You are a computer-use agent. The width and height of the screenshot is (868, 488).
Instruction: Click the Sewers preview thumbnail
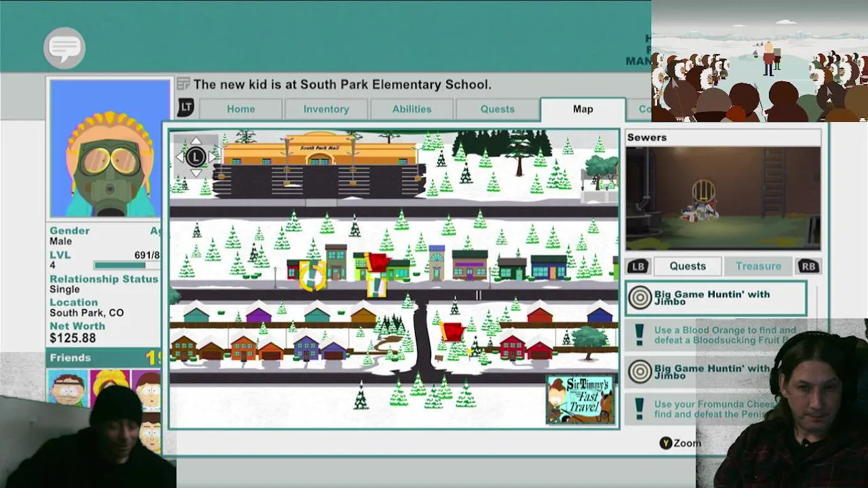tap(723, 199)
